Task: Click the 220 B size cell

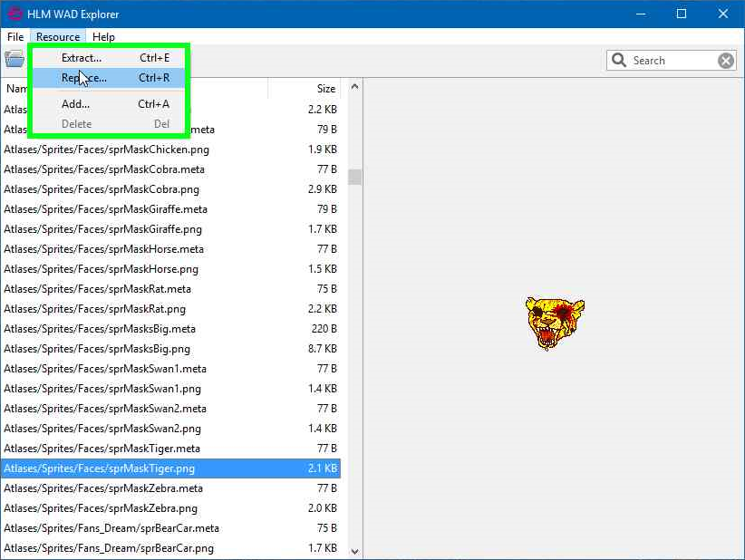Action: point(324,329)
